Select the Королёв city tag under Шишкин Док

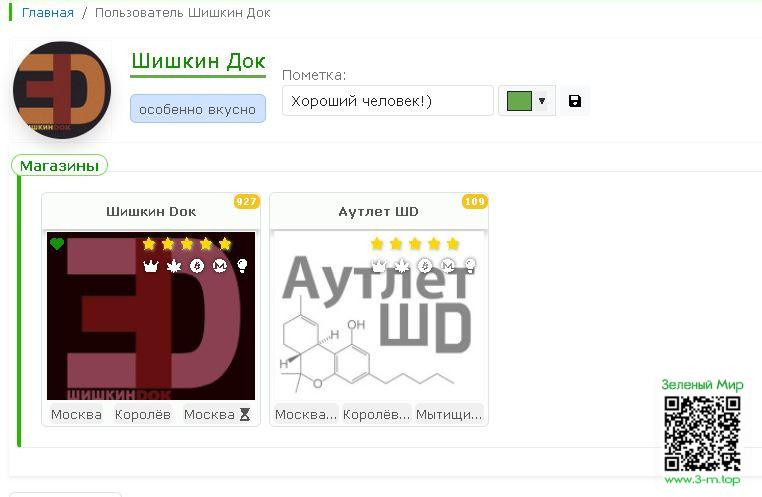click(142, 414)
